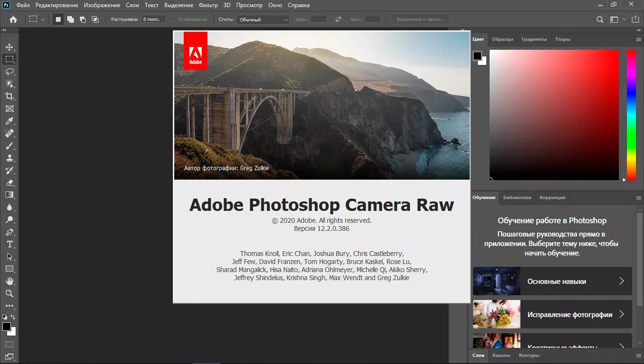644x364 pixels.
Task: Click inside the Растушевка feather field
Action: click(x=153, y=19)
